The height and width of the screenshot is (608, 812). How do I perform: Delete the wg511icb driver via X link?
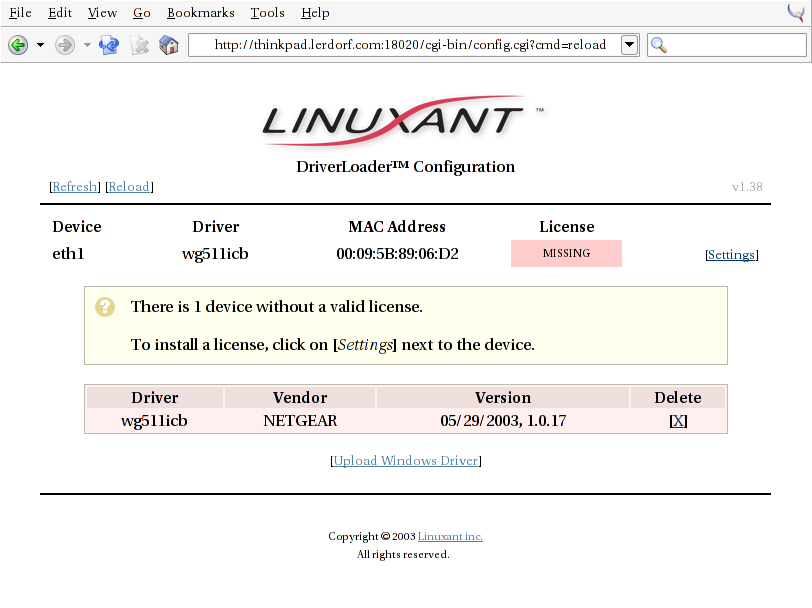678,421
